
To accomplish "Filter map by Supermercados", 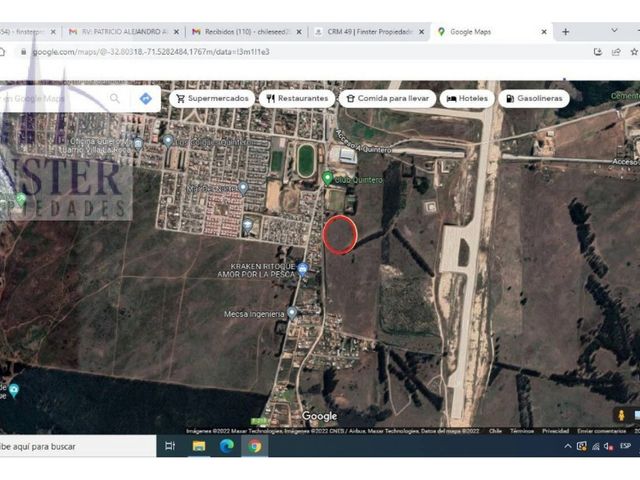I will click(x=212, y=98).
